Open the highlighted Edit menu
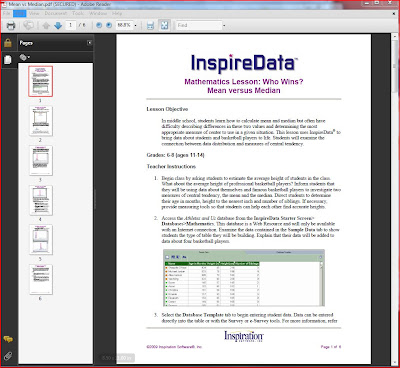The height and width of the screenshot is (368, 400). [20, 13]
